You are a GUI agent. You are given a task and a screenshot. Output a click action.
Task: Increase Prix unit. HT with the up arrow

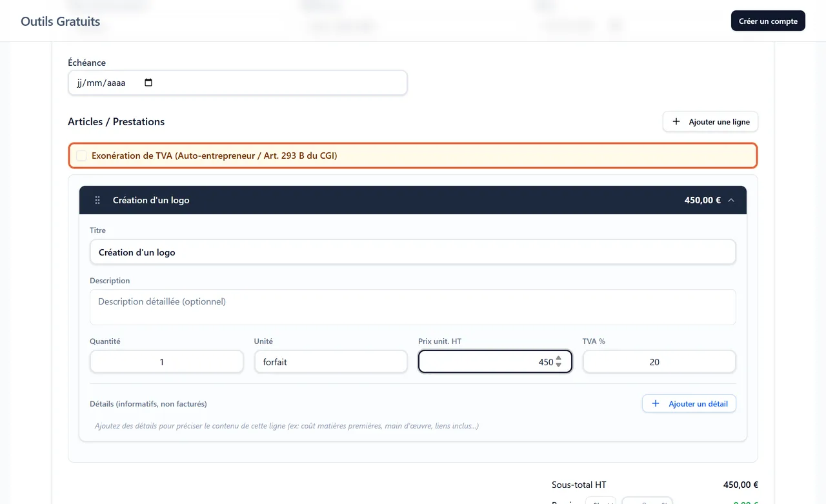point(559,358)
